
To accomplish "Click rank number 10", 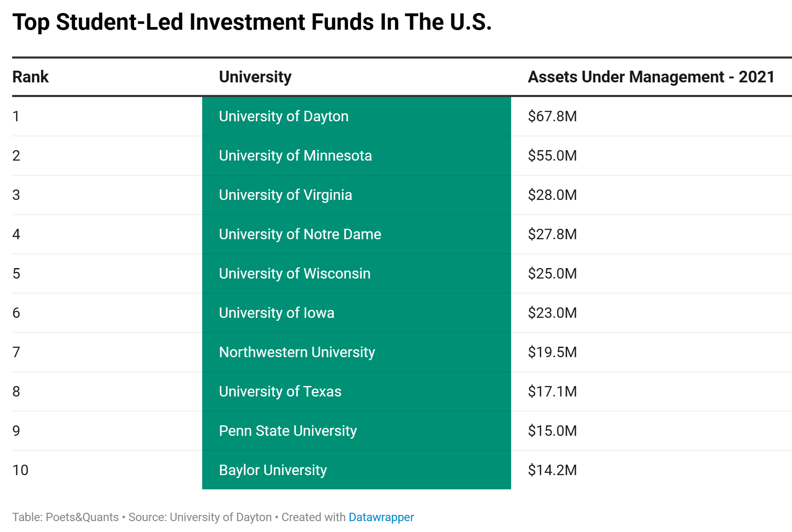I will [20, 470].
